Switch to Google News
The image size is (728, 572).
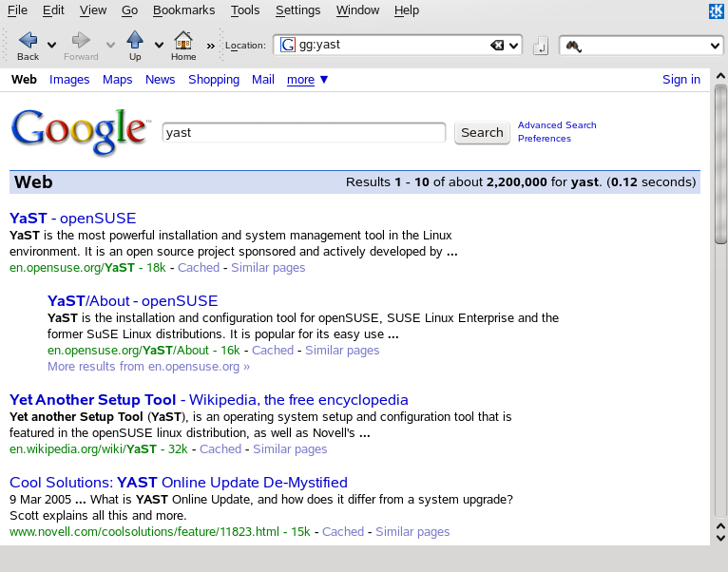coord(161,80)
